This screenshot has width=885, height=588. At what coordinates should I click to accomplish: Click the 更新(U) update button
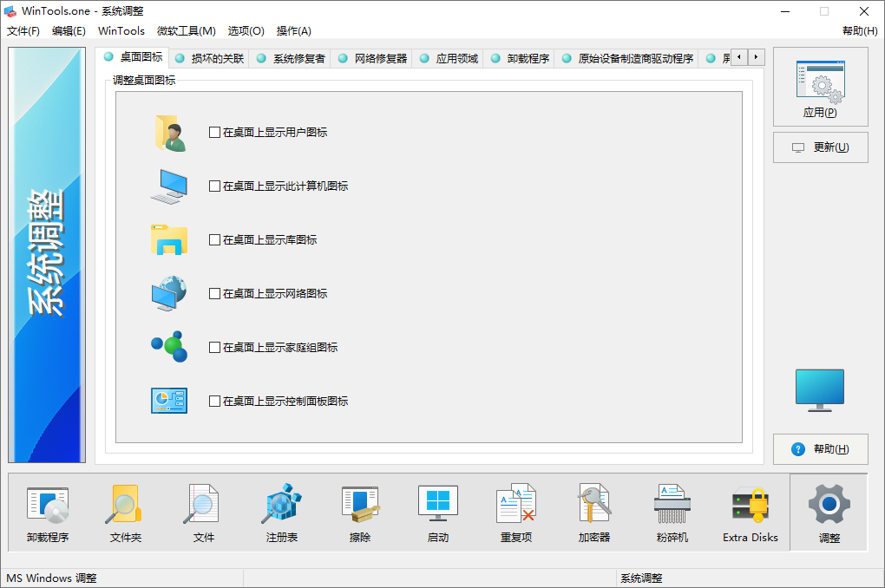point(819,147)
